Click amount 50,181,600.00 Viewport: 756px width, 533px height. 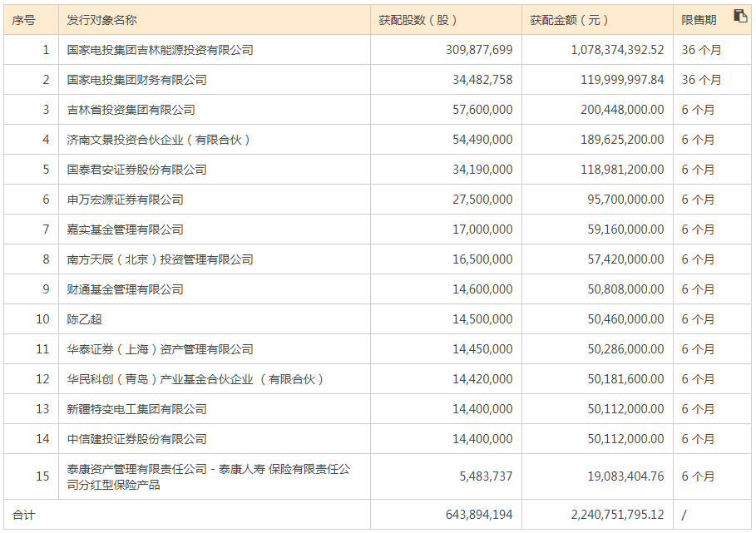625,379
